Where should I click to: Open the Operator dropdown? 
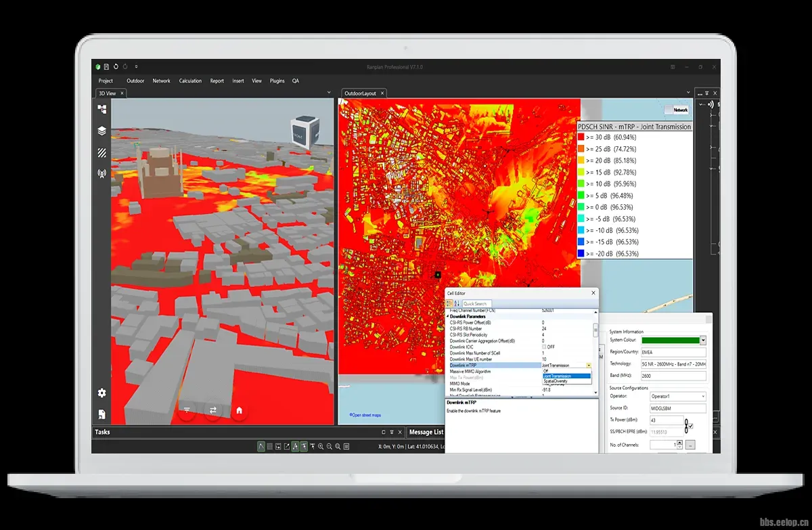pyautogui.click(x=677, y=396)
